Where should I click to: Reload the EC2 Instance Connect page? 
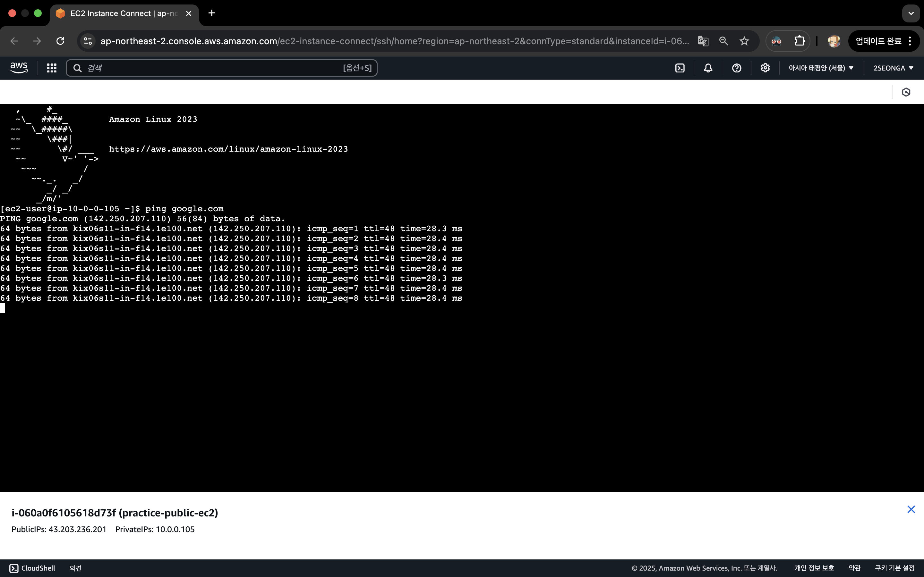coord(60,41)
